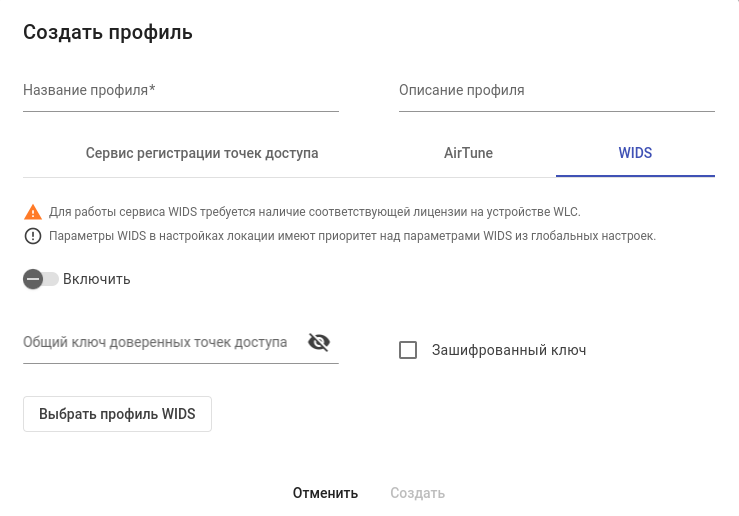Click into the Описание профиля field
Viewport: 739px width, 516px height.
tap(556, 91)
